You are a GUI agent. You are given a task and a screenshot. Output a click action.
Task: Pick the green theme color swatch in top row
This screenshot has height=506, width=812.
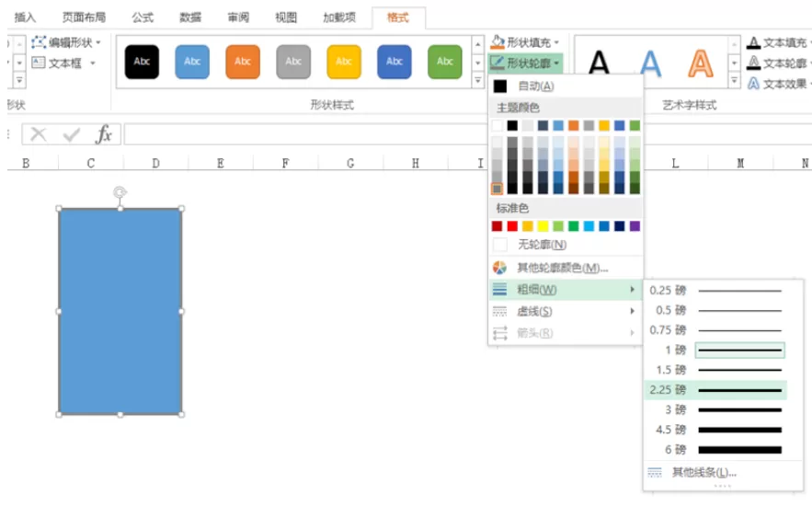point(635,125)
